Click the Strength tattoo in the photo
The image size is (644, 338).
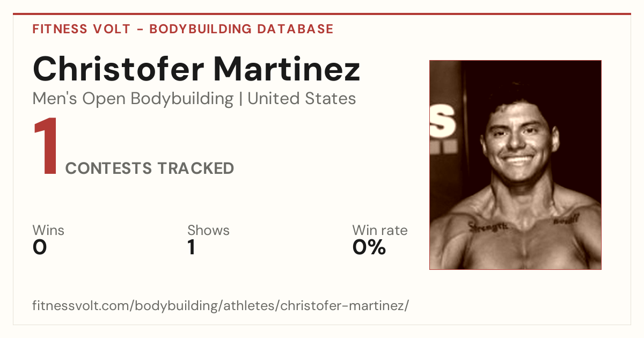coord(488,227)
